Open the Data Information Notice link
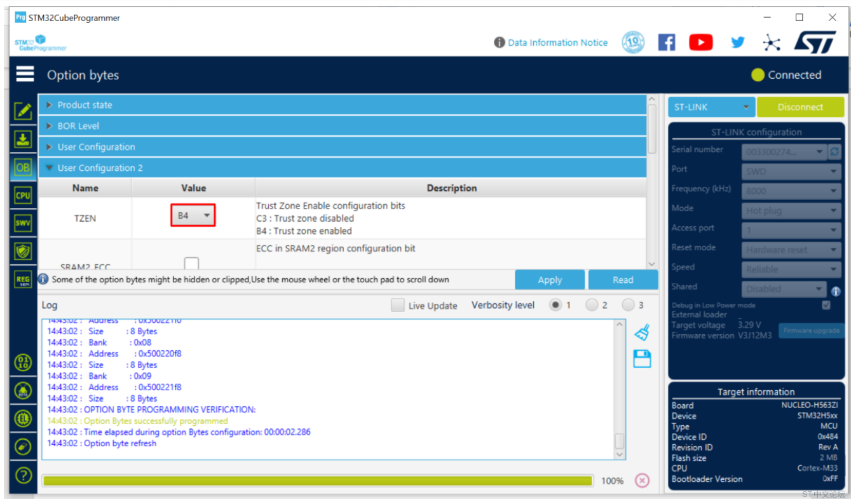 (x=550, y=43)
